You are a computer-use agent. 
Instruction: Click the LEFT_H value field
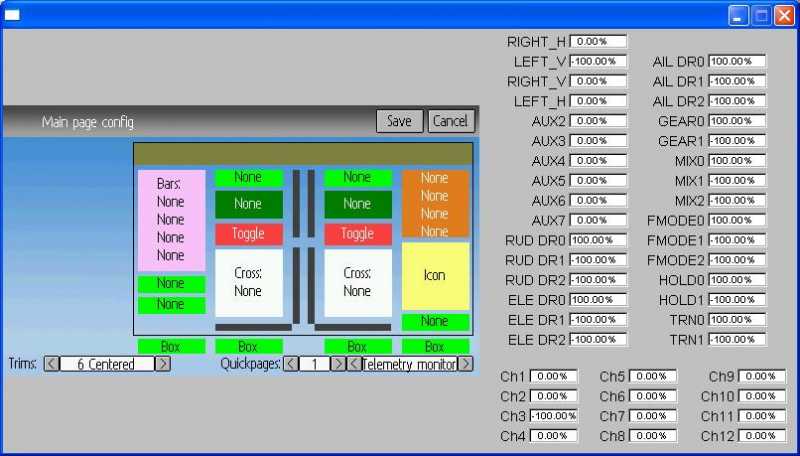(598, 101)
